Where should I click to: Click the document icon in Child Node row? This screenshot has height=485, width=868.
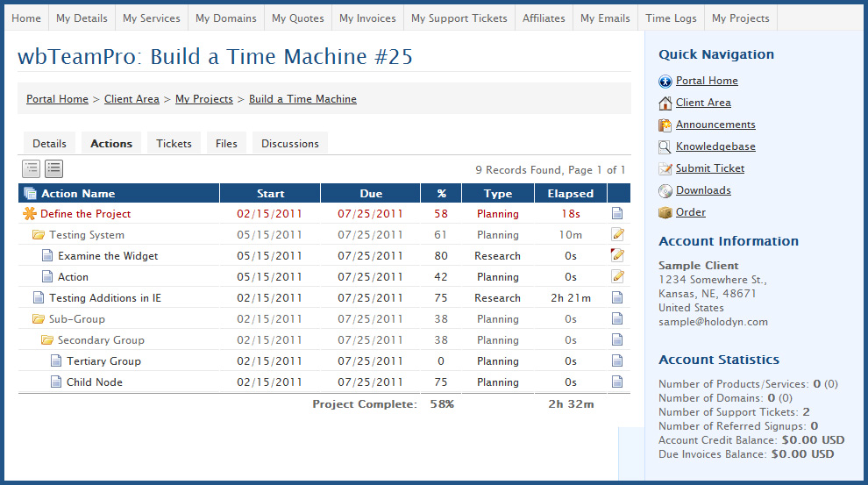617,382
